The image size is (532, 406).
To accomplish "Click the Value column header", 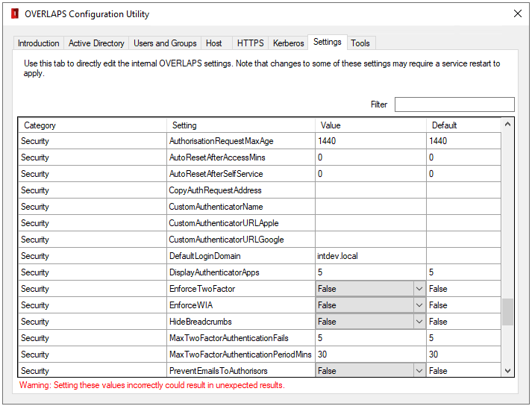I will pyautogui.click(x=371, y=125).
